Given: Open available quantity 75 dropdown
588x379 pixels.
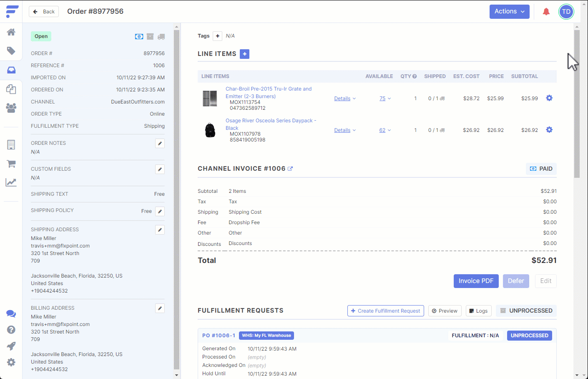Looking at the screenshot, I should 385,99.
